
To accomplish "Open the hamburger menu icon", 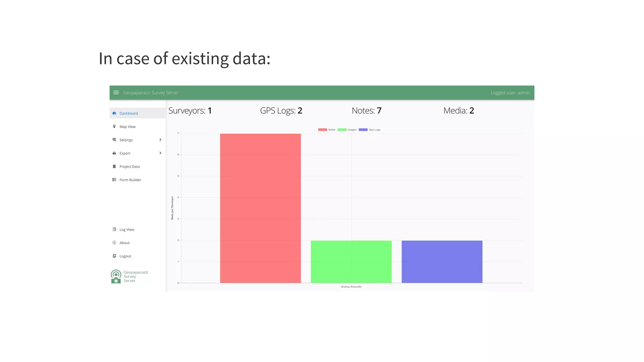I will (x=116, y=93).
